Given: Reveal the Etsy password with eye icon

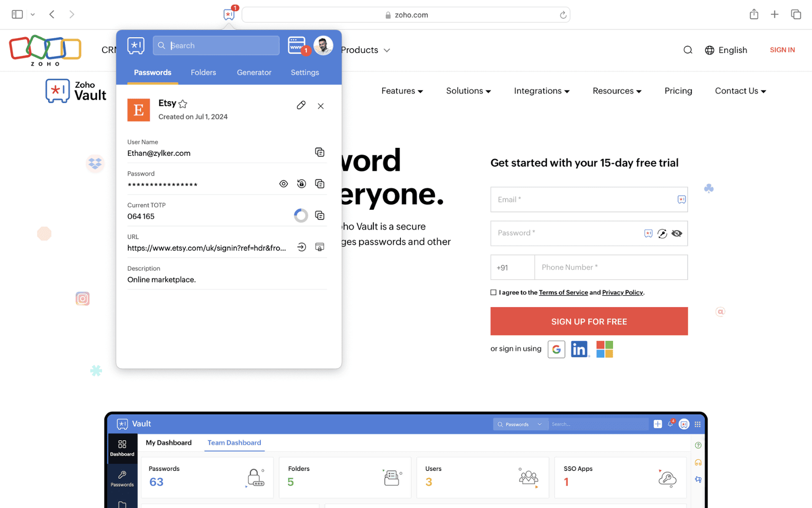Looking at the screenshot, I should [284, 184].
